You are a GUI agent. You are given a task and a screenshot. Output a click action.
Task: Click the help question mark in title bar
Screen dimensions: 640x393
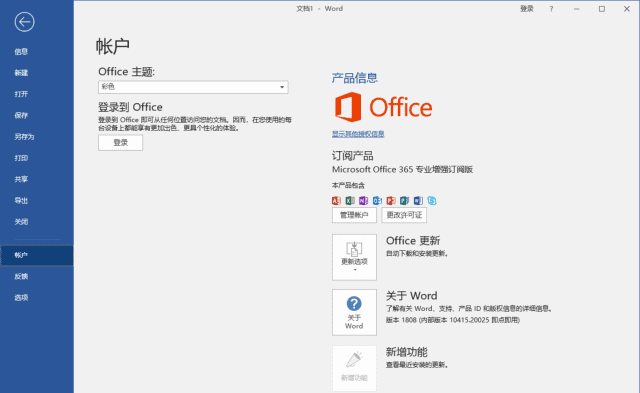[551, 9]
